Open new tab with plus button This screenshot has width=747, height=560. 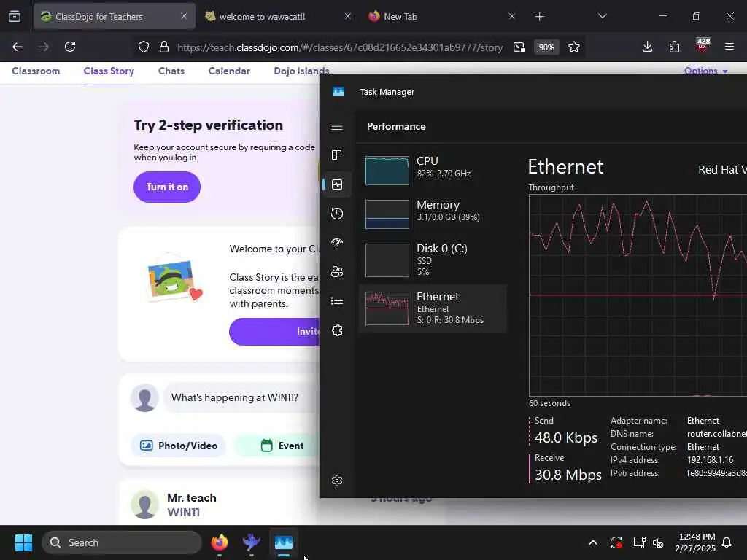pos(539,17)
